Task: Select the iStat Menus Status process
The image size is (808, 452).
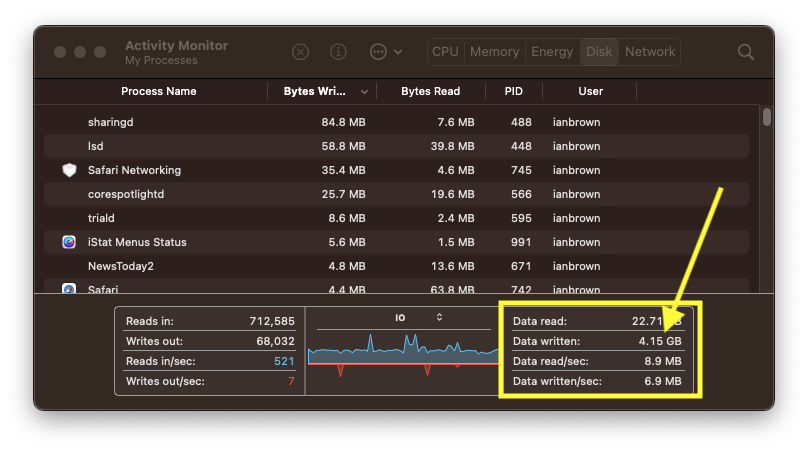Action: [396, 242]
